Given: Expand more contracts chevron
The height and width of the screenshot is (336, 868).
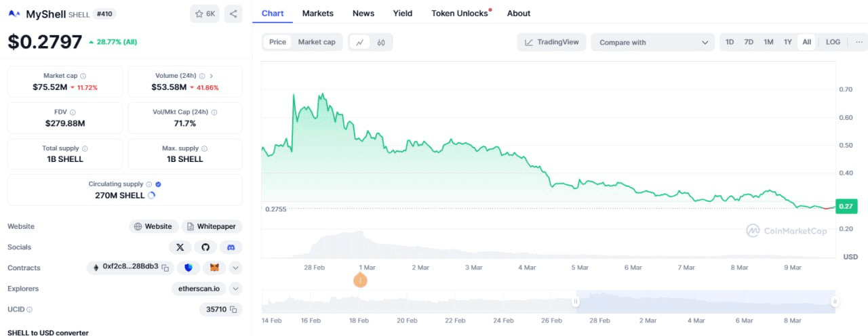Looking at the screenshot, I should (x=235, y=268).
